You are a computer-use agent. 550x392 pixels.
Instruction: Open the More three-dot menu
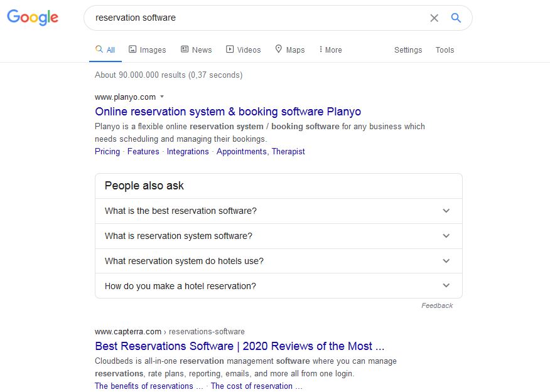(330, 50)
